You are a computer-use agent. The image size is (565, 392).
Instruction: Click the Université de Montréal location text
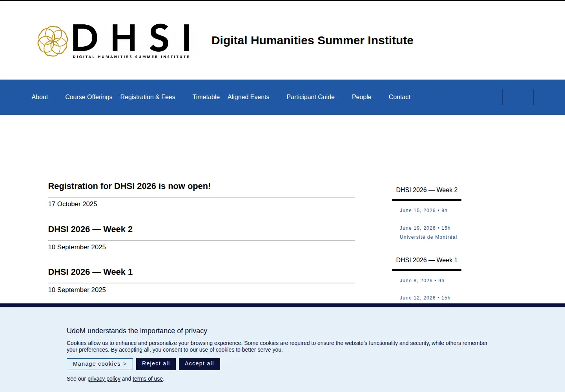428,237
